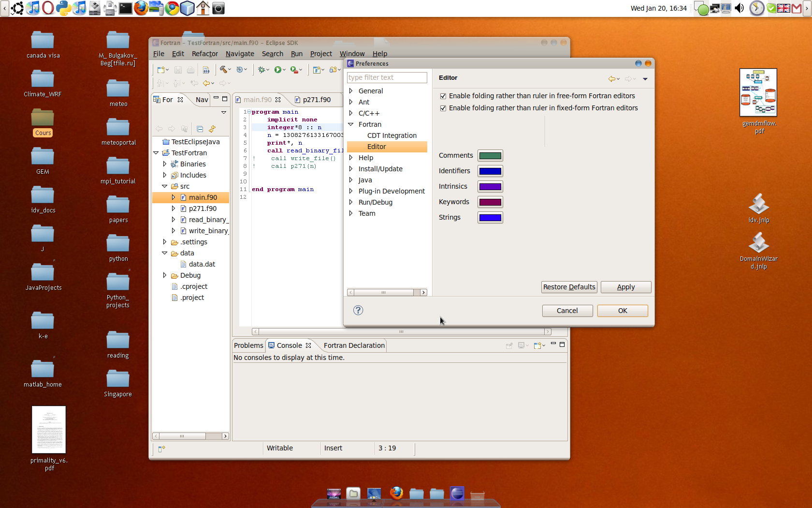Screen dimensions: 812x508
Task: Click the help question mark icon in Preferences
Action: (x=358, y=310)
